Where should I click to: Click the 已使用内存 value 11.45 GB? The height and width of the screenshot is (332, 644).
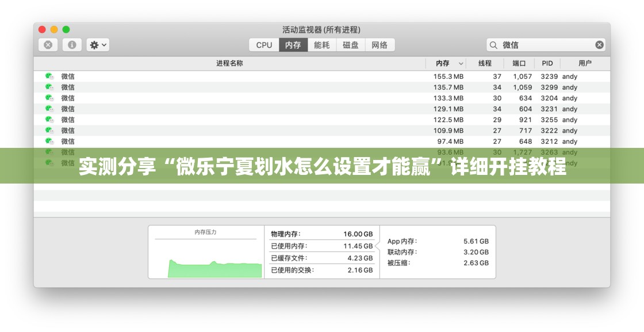[x=358, y=246]
